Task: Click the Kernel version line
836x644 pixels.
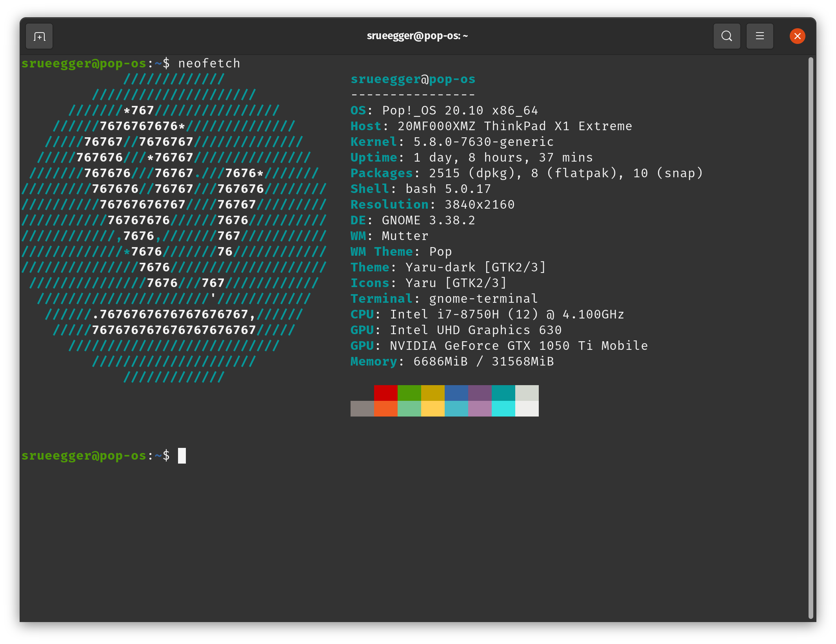Action: [x=452, y=142]
